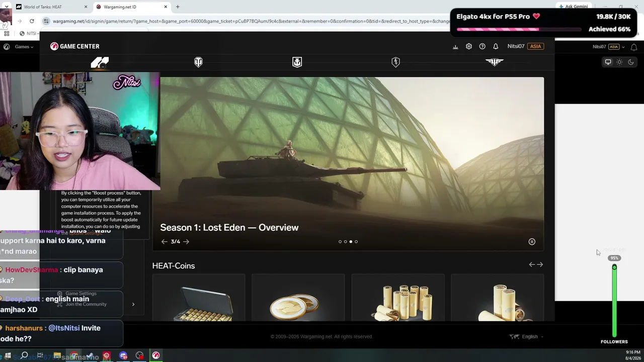Close the World of Tanks: HEAT tab
Screen dimensions: 644x362
click(x=86, y=7)
